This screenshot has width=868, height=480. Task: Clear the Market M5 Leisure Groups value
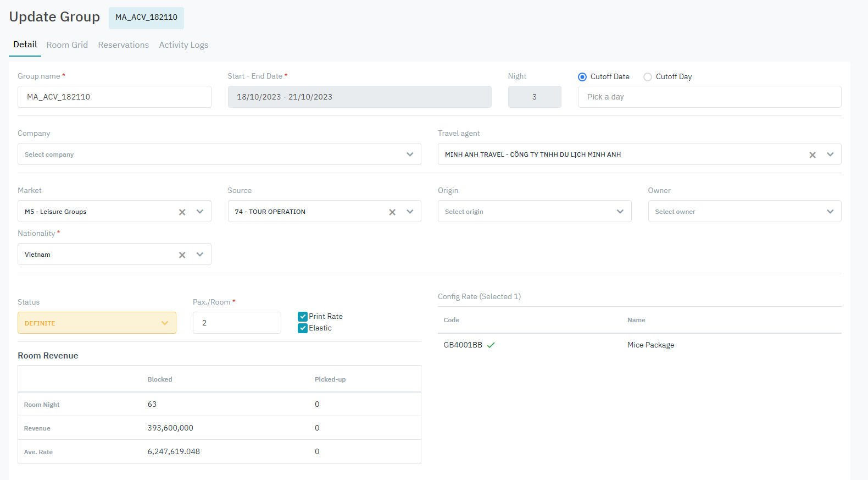182,212
